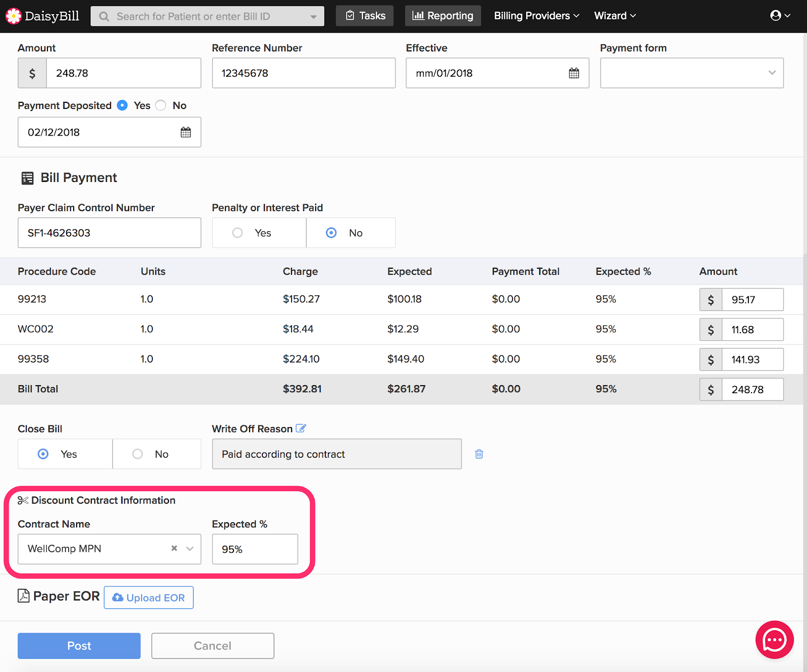Edit amount for procedure 99358

tap(753, 359)
